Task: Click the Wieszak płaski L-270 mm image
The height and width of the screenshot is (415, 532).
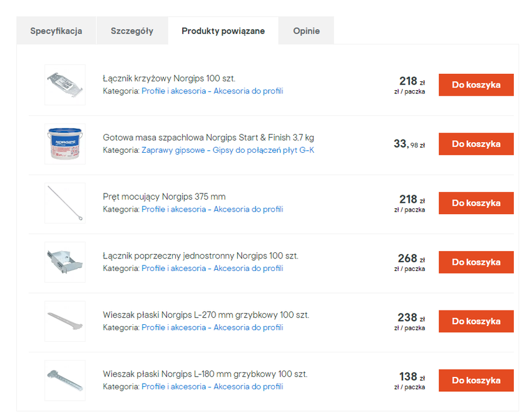Action: [x=65, y=321]
